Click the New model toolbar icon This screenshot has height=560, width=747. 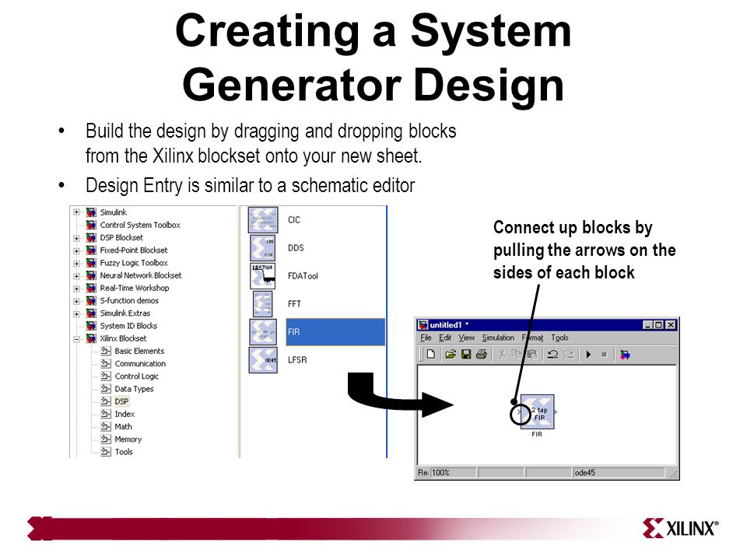(x=431, y=355)
